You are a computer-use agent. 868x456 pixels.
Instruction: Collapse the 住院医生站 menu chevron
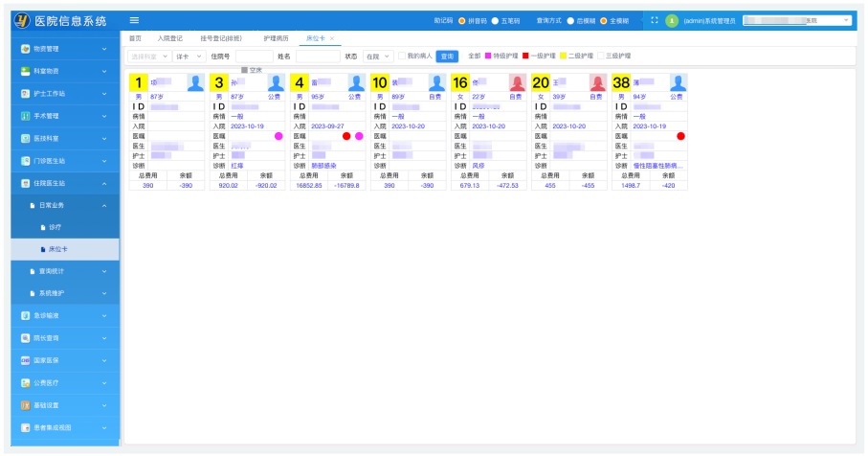104,183
